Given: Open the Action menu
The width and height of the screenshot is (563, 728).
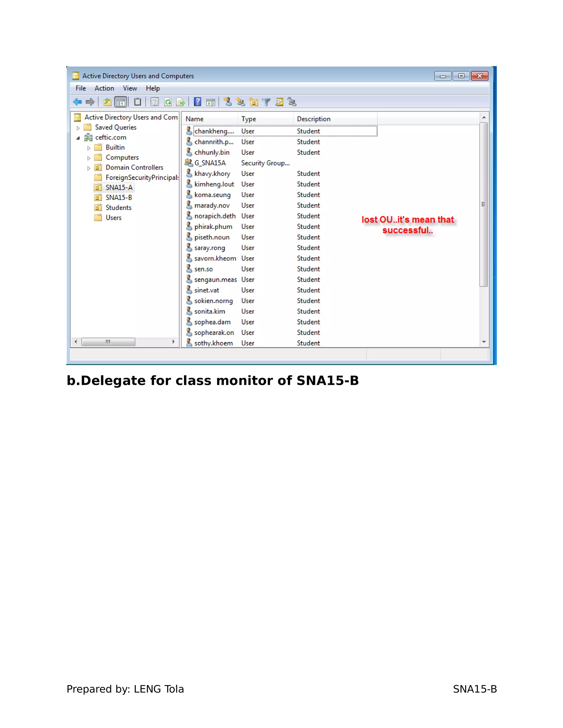Looking at the screenshot, I should pos(104,88).
